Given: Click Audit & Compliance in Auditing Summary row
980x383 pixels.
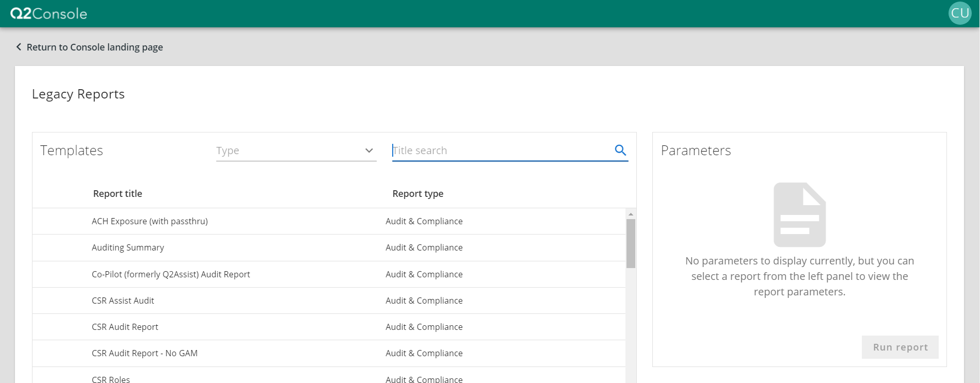Looking at the screenshot, I should (x=424, y=247).
